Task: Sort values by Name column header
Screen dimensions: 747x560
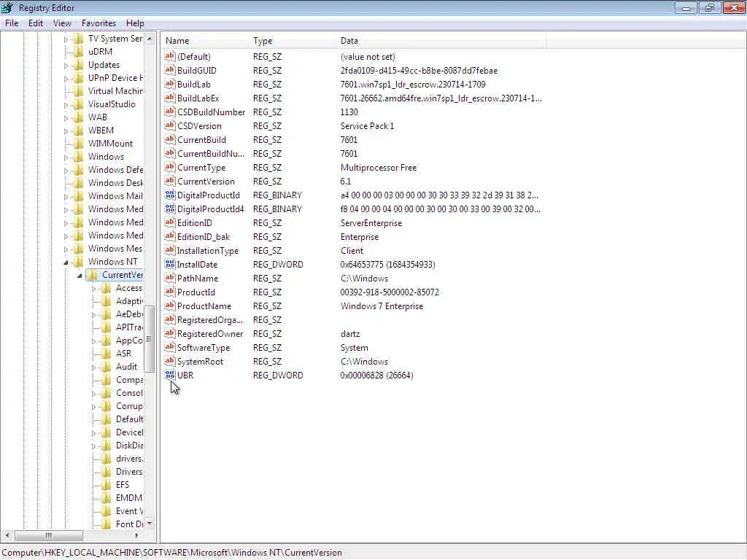Action: click(205, 41)
